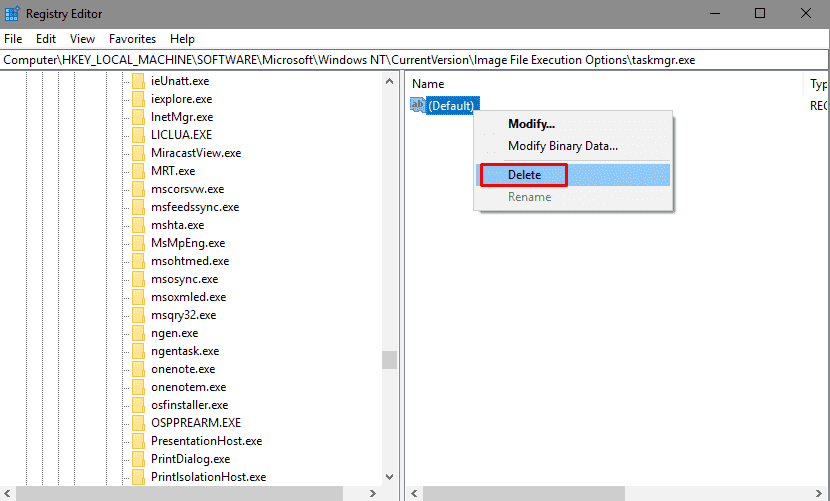Click the values pane horizontal scrollbar thumb
Image resolution: width=830 pixels, height=501 pixels.
coord(524,494)
